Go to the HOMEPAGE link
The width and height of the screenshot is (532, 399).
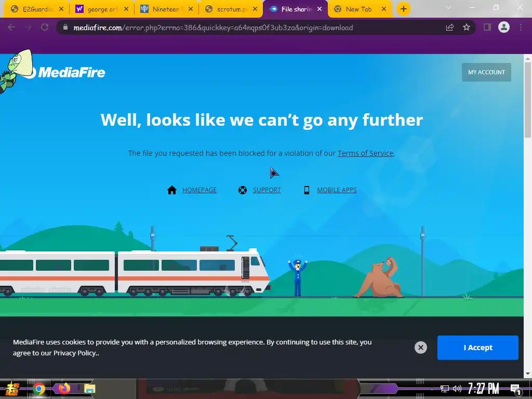pyautogui.click(x=199, y=190)
